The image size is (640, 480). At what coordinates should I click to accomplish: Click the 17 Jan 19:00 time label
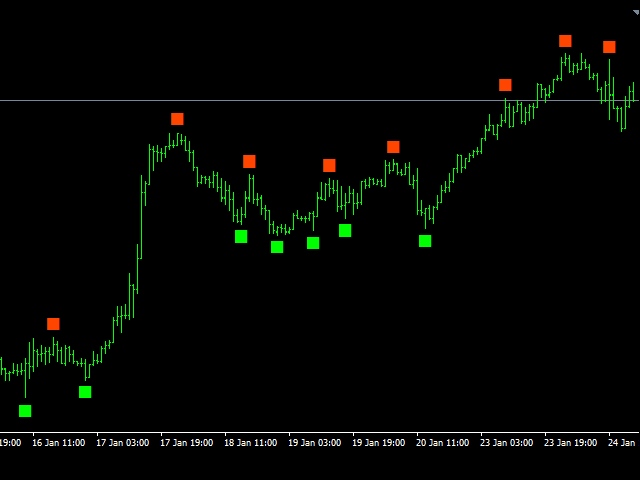[x=187, y=443]
